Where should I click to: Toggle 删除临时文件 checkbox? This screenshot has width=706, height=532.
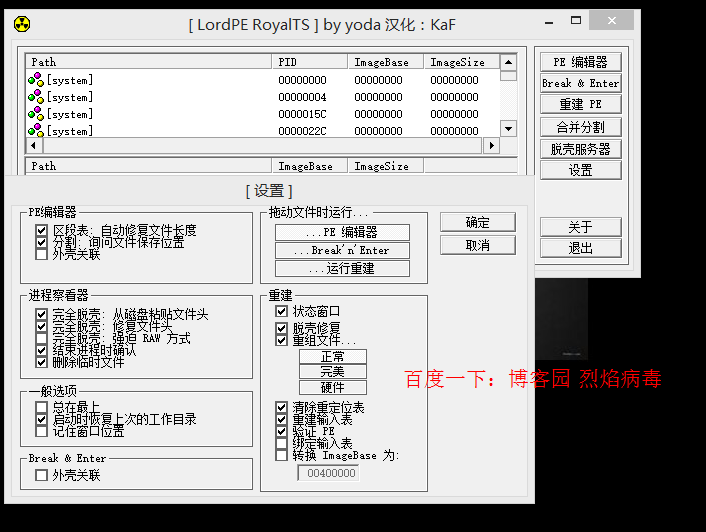click(41, 362)
